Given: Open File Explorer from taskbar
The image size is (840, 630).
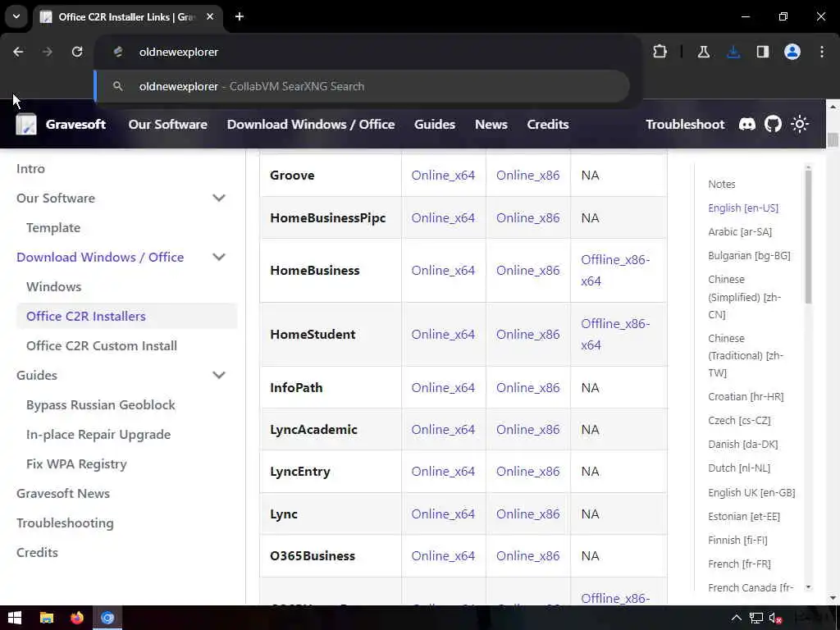Looking at the screenshot, I should [47, 619].
